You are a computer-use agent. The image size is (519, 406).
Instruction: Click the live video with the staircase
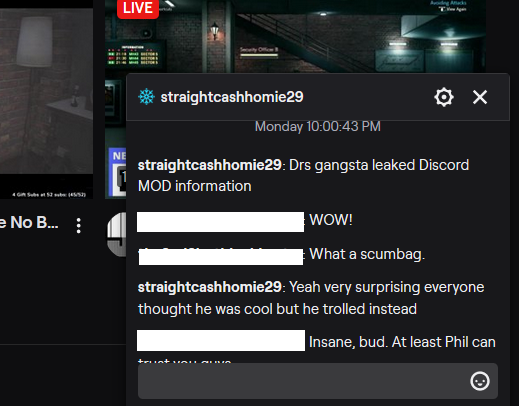click(295, 36)
